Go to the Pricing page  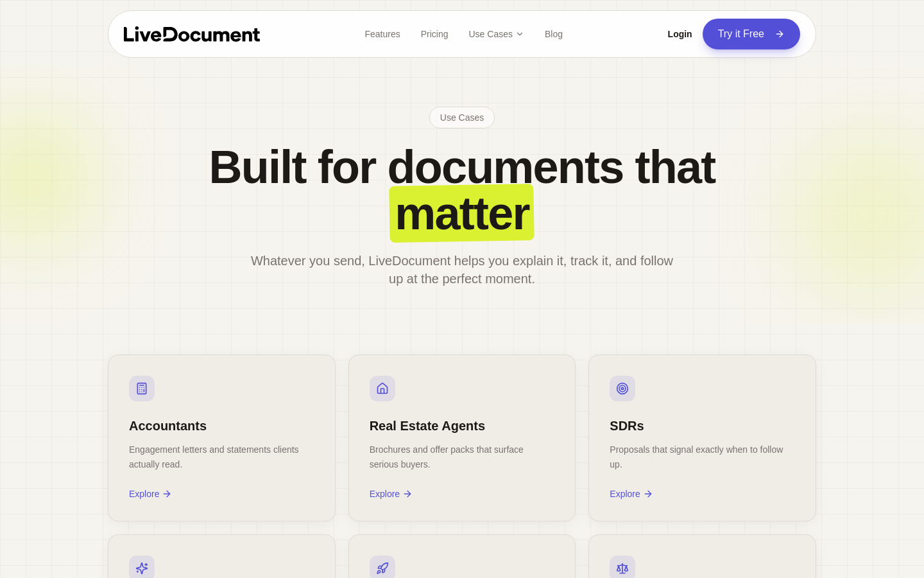(x=434, y=34)
